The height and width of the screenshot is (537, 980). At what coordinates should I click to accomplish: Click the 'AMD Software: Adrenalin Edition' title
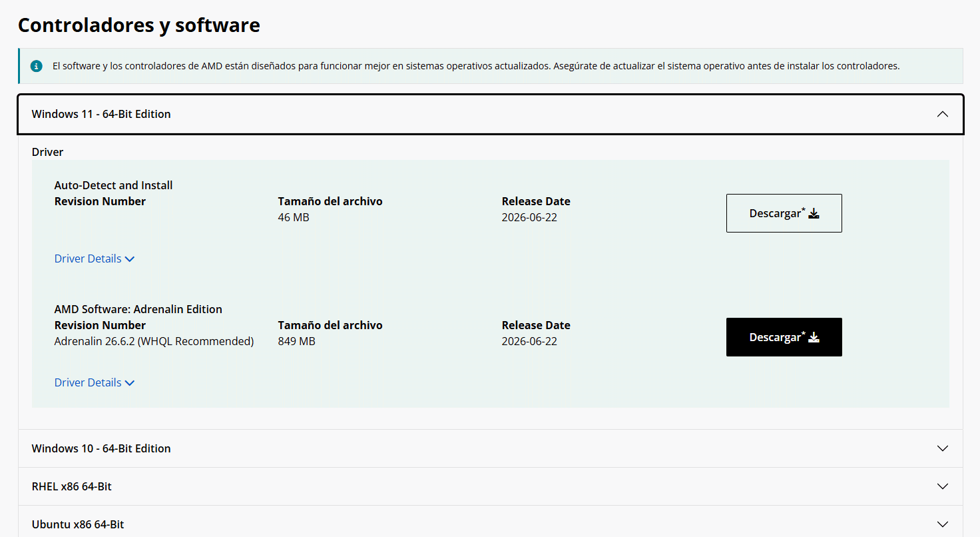[x=138, y=309]
